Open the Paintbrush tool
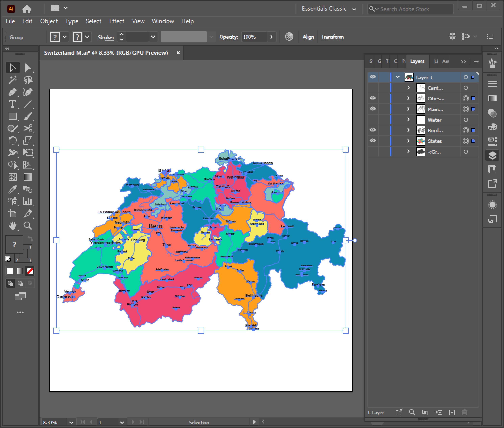 pos(28,117)
